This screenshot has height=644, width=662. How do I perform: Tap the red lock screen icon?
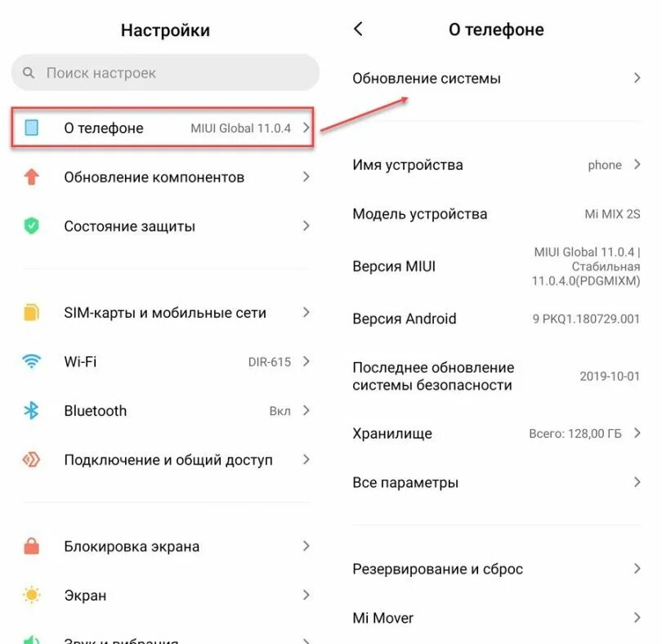point(32,546)
